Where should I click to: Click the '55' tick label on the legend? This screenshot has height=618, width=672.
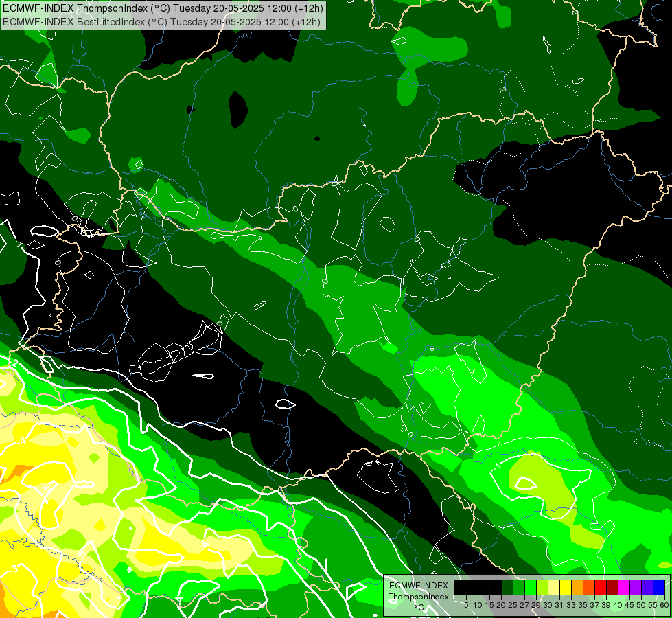(652, 605)
